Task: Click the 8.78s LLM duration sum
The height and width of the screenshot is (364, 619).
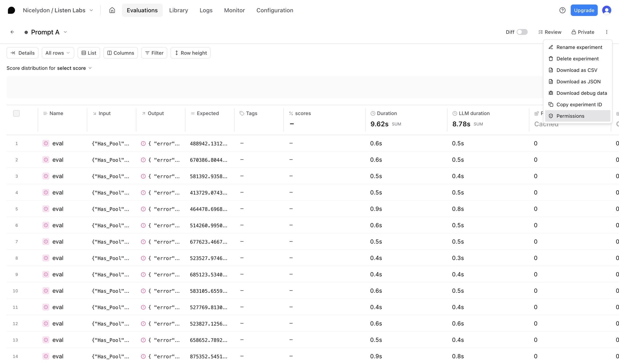Action: click(x=461, y=124)
